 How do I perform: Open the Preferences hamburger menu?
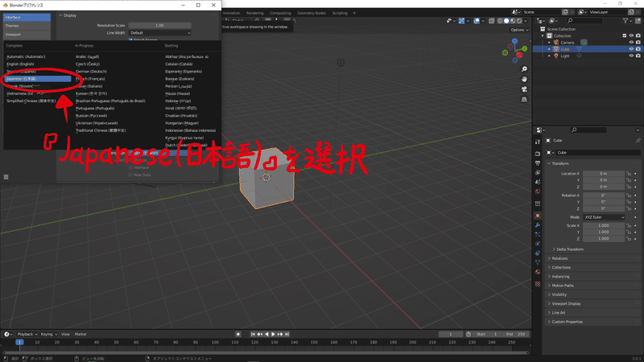6,177
